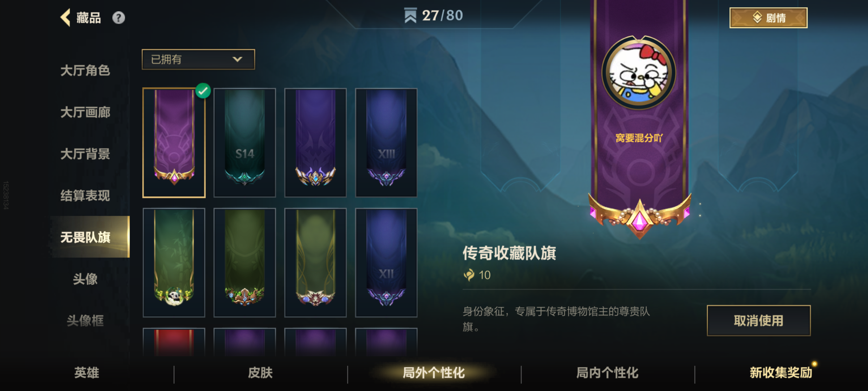Go back using the arrow beside 藏品
The image size is (868, 391).
(65, 17)
